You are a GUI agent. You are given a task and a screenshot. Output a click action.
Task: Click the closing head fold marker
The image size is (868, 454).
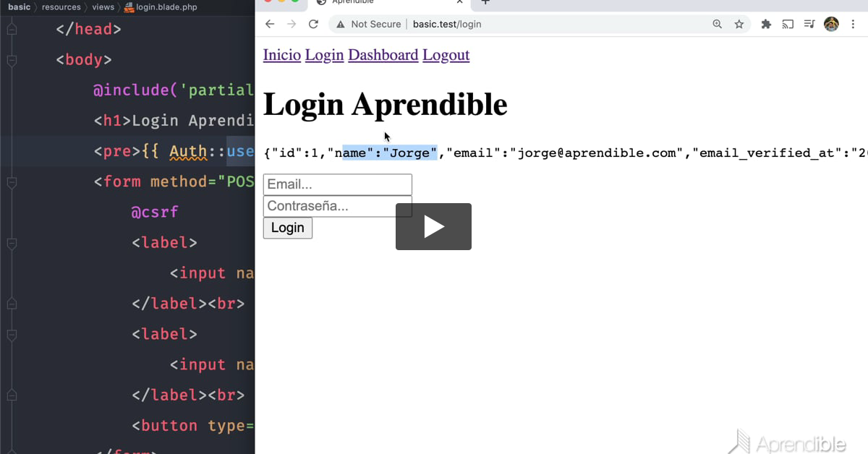click(x=11, y=30)
